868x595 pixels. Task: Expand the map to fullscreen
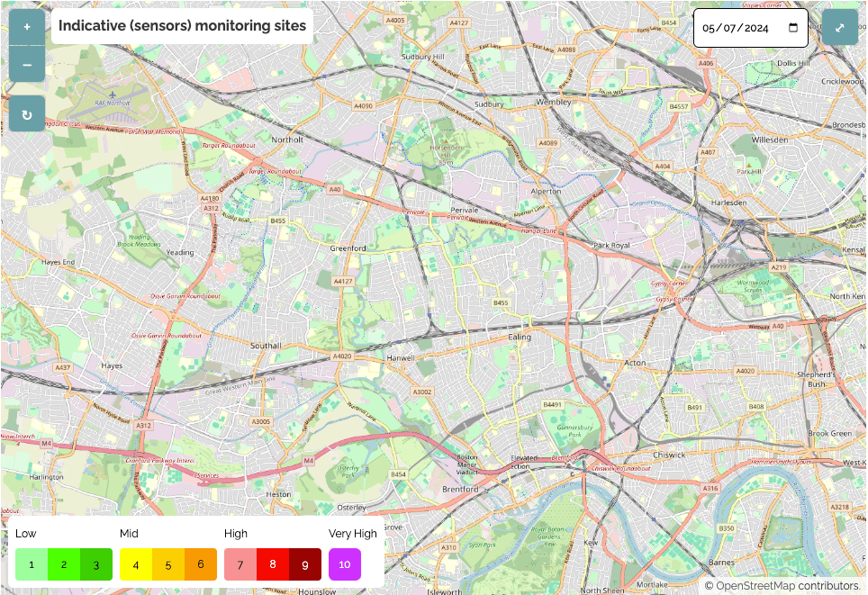(x=840, y=27)
